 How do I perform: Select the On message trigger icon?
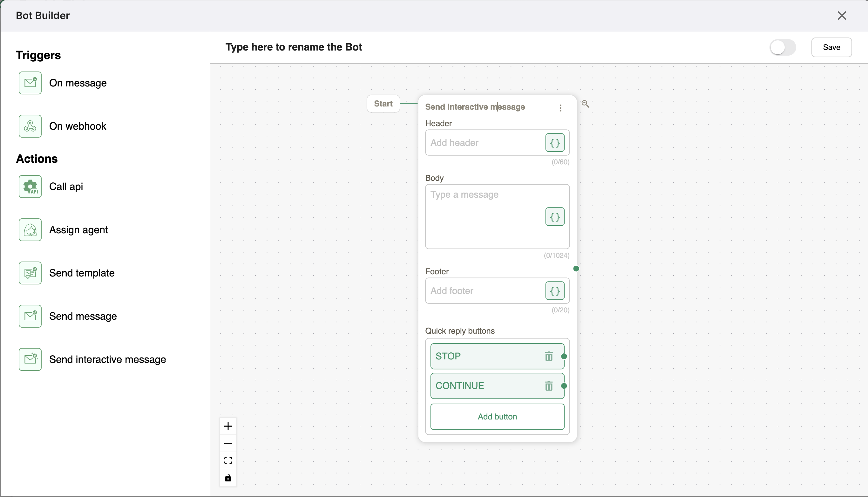tap(30, 83)
